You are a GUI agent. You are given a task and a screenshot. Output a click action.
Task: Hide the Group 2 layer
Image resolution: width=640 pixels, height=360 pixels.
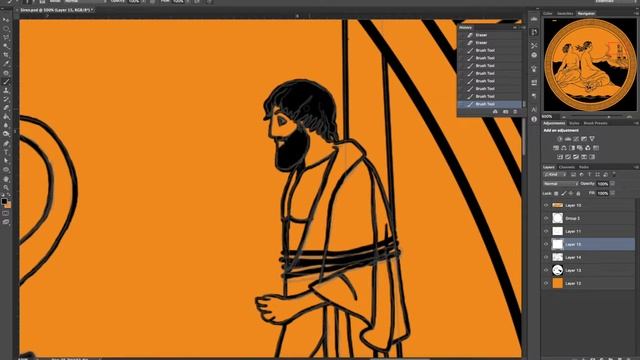pos(546,218)
